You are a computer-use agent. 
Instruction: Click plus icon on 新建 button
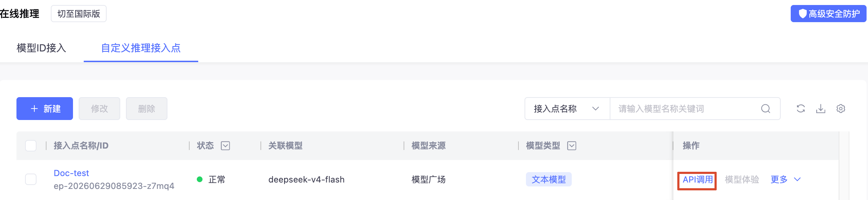click(34, 109)
